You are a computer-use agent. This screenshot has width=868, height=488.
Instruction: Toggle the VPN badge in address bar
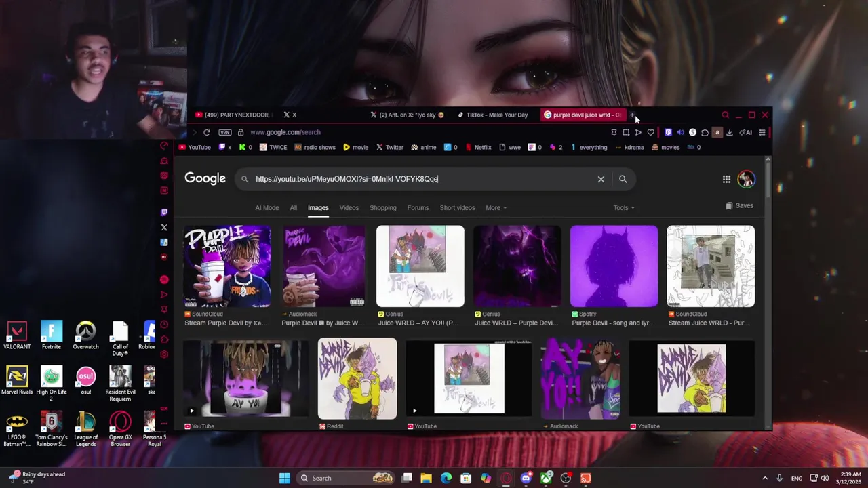pos(225,132)
